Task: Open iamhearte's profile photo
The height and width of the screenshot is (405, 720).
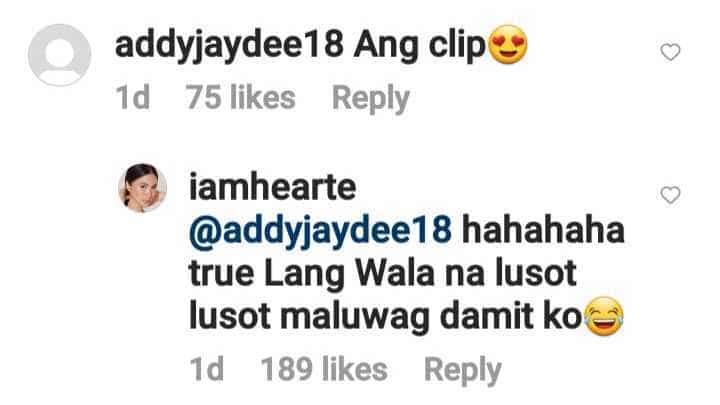Action: click(142, 188)
